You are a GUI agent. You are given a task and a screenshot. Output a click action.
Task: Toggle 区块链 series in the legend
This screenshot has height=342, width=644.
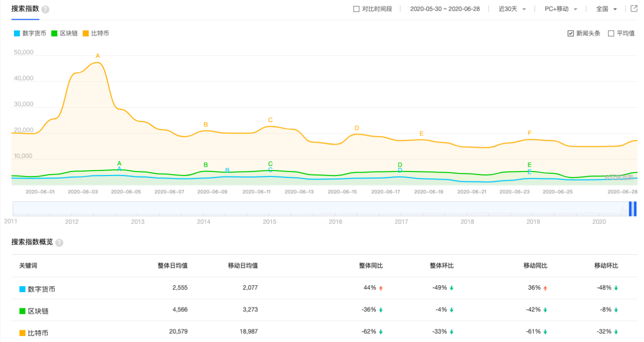tap(64, 34)
